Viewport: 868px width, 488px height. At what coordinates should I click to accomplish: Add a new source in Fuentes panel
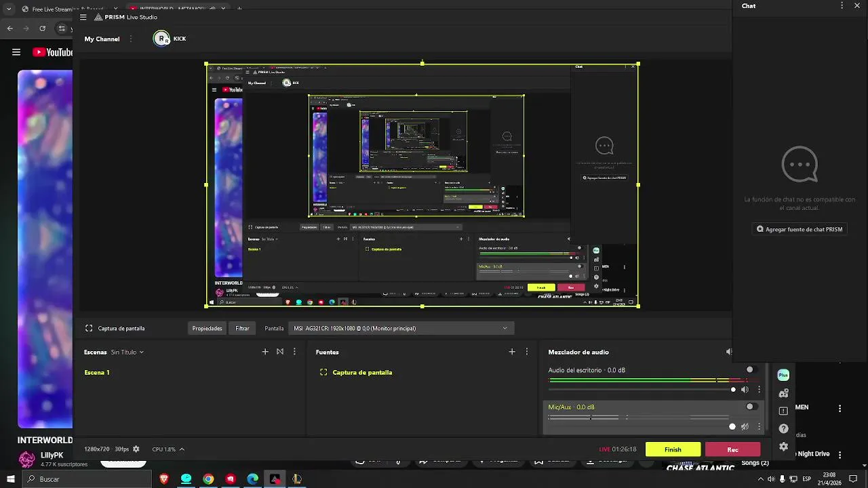coord(512,352)
